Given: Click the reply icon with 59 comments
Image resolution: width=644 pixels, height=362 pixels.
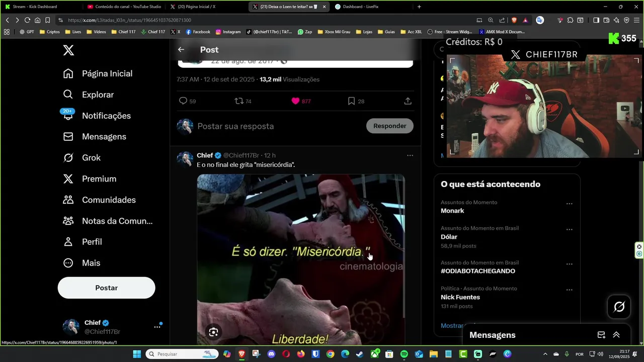Looking at the screenshot, I should pos(183,101).
